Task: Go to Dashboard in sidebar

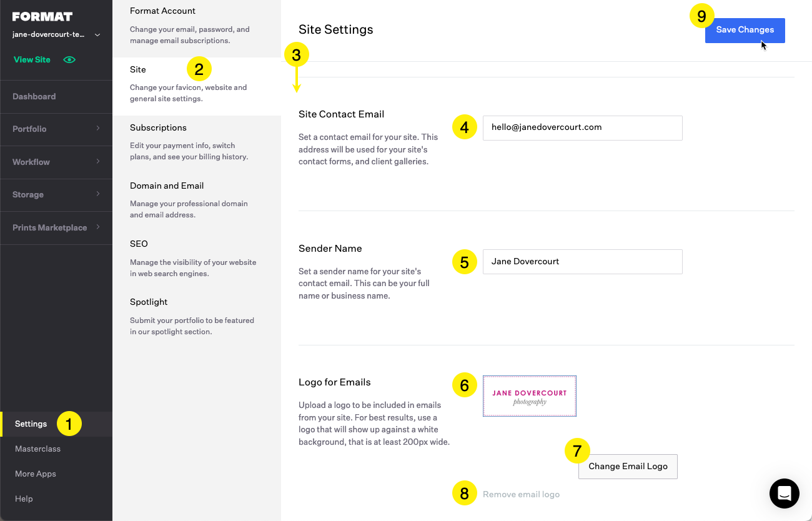Action: (34, 96)
